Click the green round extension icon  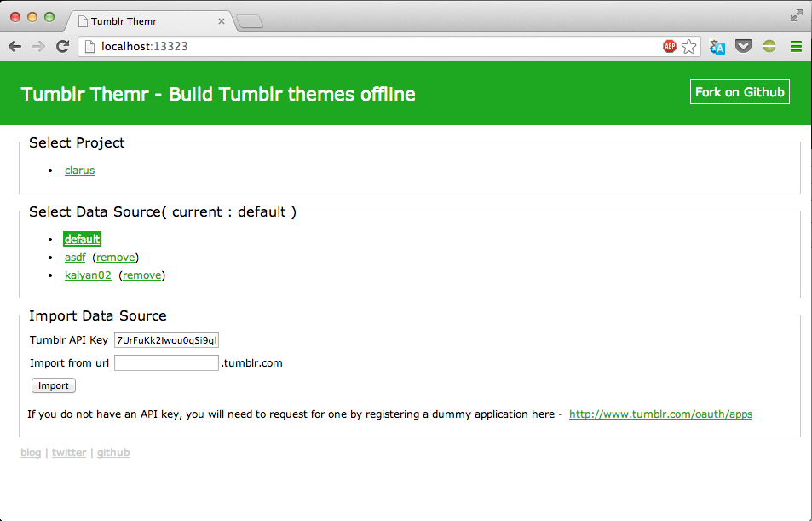pos(769,47)
